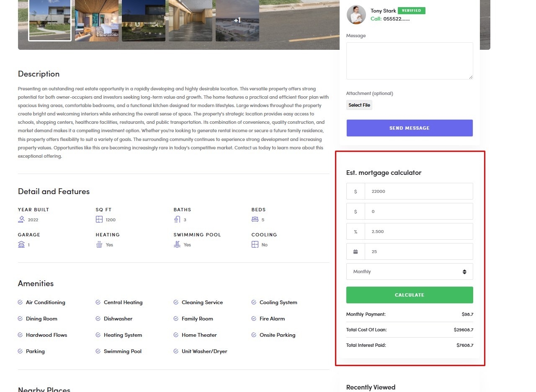The image size is (536, 392).
Task: Click the Swimming Pool ladder icon
Action: (177, 244)
